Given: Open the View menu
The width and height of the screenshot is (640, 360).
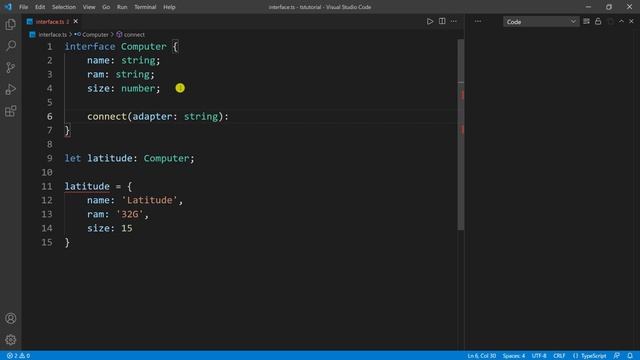Looking at the screenshot, I should coord(89,7).
